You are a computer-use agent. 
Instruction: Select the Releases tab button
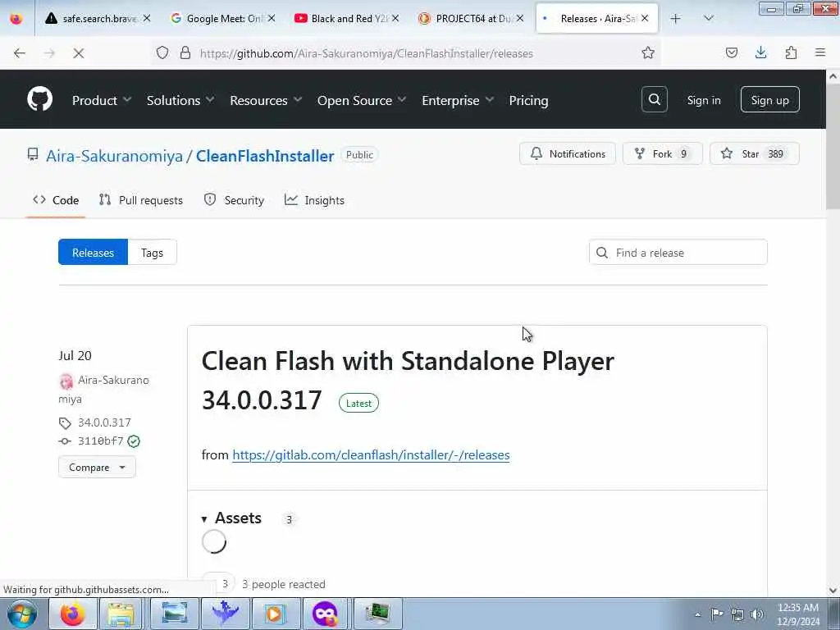pos(93,253)
